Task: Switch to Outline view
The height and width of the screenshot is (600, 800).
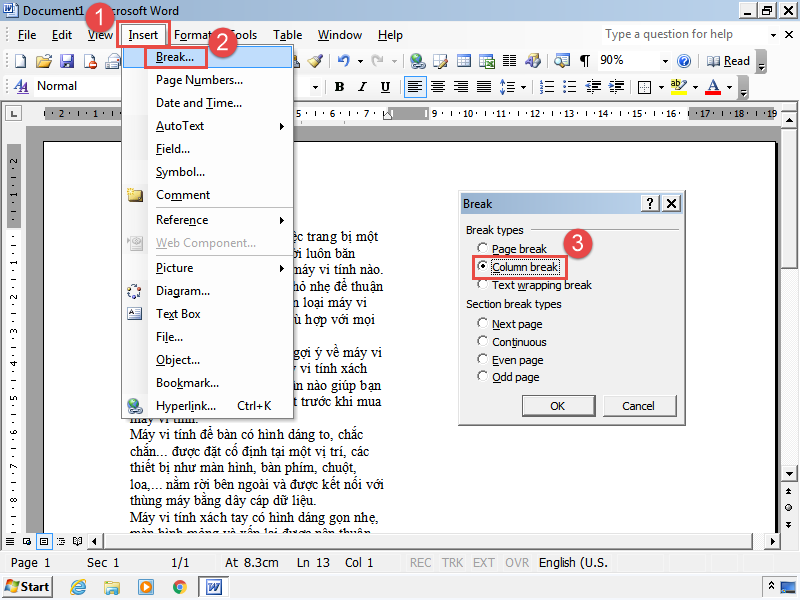Action: point(61,541)
